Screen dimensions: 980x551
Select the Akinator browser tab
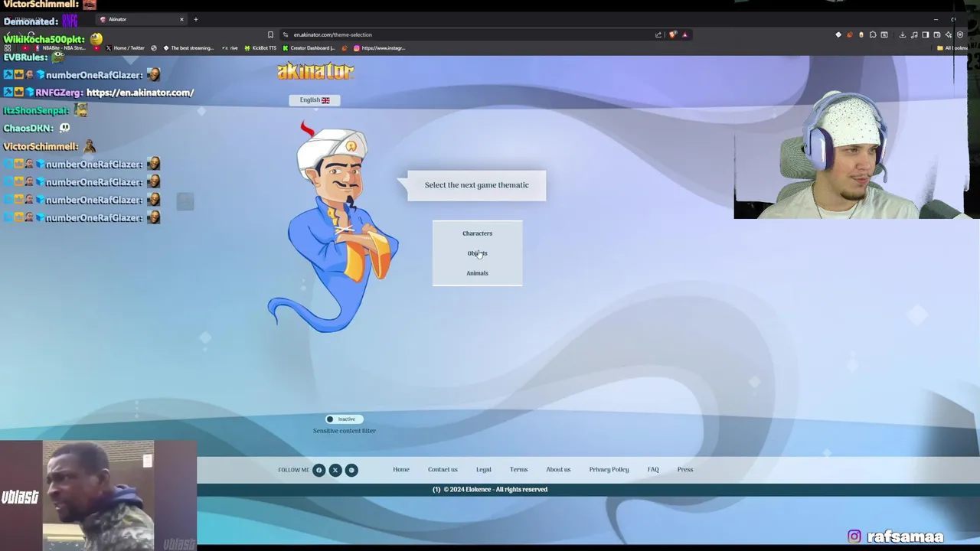tap(142, 19)
